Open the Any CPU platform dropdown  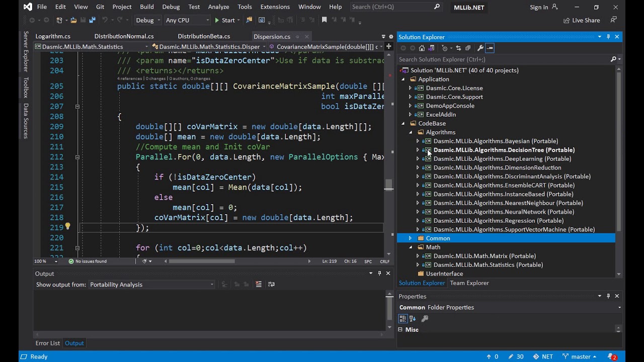click(x=187, y=20)
